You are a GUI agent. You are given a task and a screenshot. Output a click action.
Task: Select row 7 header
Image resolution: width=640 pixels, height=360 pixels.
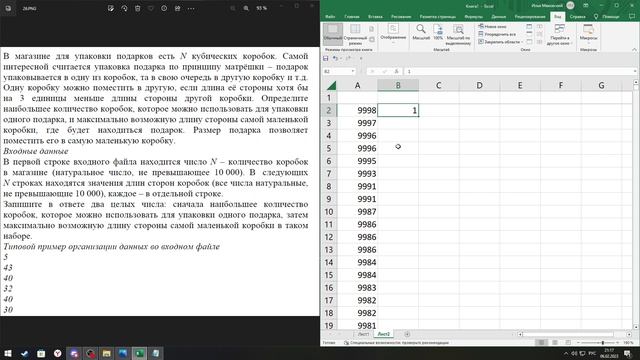[329, 173]
